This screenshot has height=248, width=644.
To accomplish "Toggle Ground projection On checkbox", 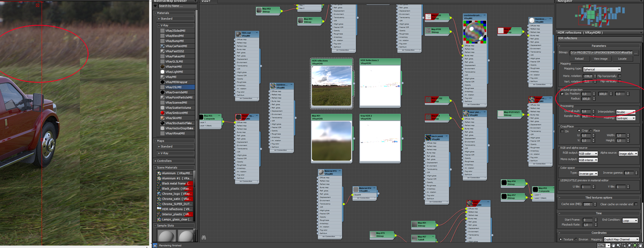I will (x=562, y=94).
